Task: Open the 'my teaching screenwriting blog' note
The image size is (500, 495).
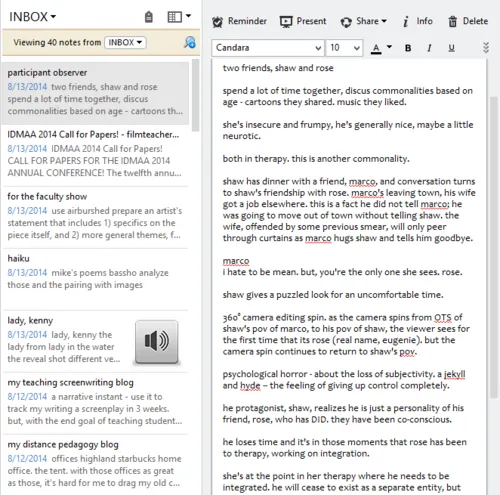Action: (95, 403)
